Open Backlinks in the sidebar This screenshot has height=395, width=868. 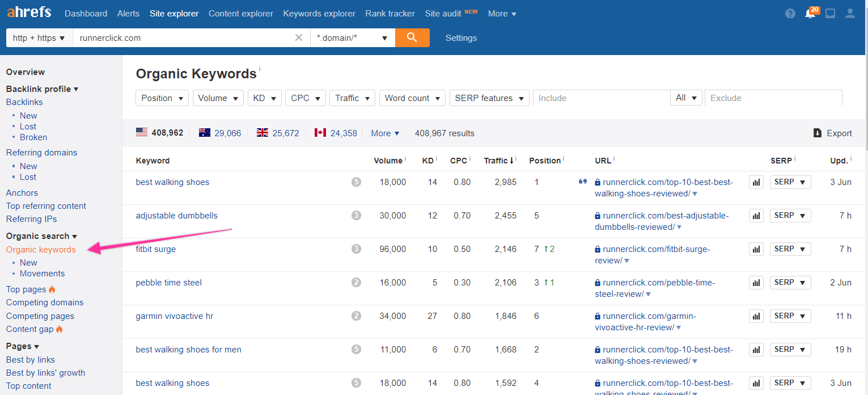point(24,102)
